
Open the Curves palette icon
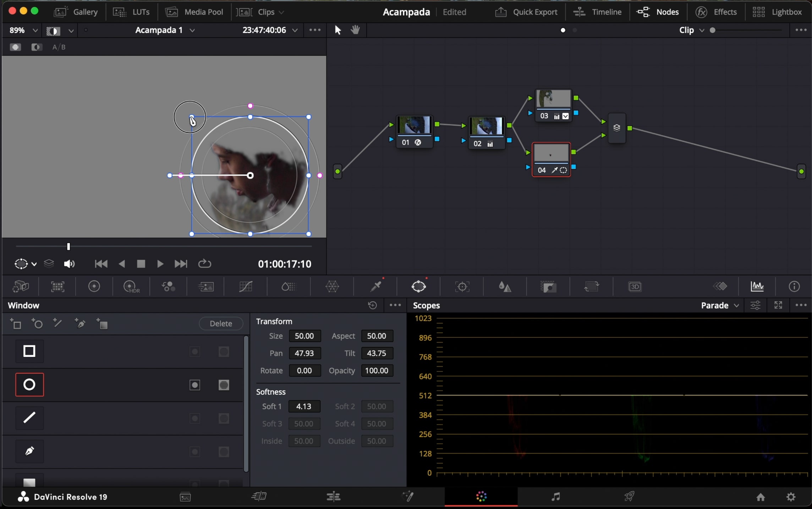246,286
